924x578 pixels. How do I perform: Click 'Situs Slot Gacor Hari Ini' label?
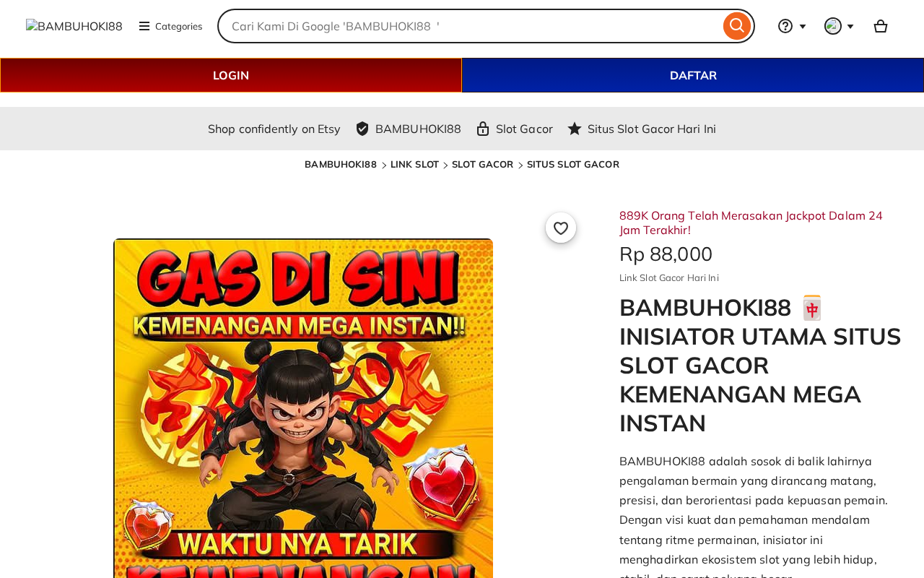pyautogui.click(x=652, y=129)
